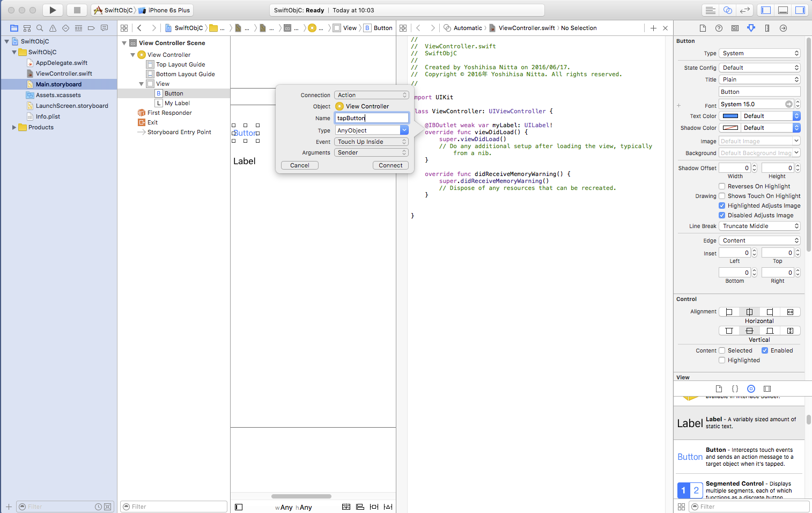The height and width of the screenshot is (513, 812).
Task: Click the Text Color swatch
Action: (x=730, y=116)
